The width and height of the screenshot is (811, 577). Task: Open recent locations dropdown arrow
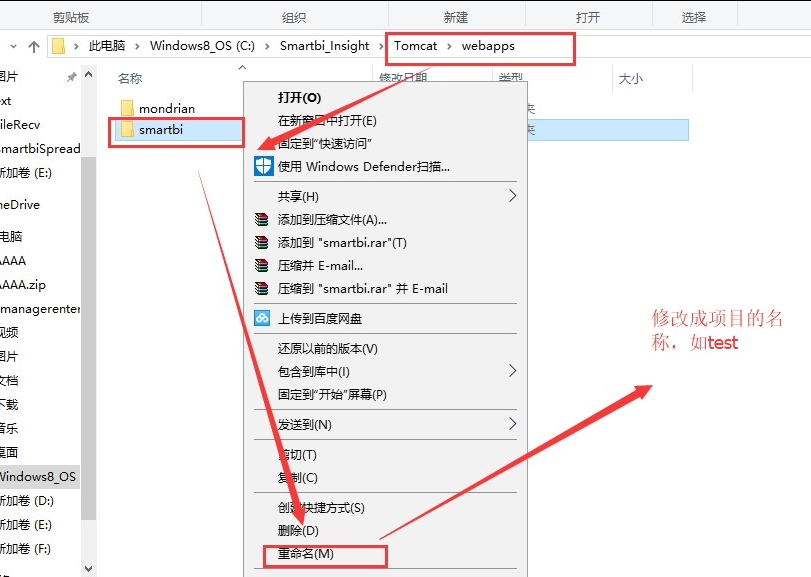[13, 47]
